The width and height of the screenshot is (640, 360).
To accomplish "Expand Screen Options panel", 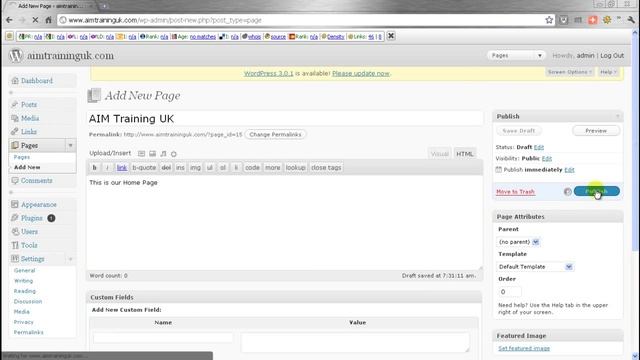I will 570,72.
